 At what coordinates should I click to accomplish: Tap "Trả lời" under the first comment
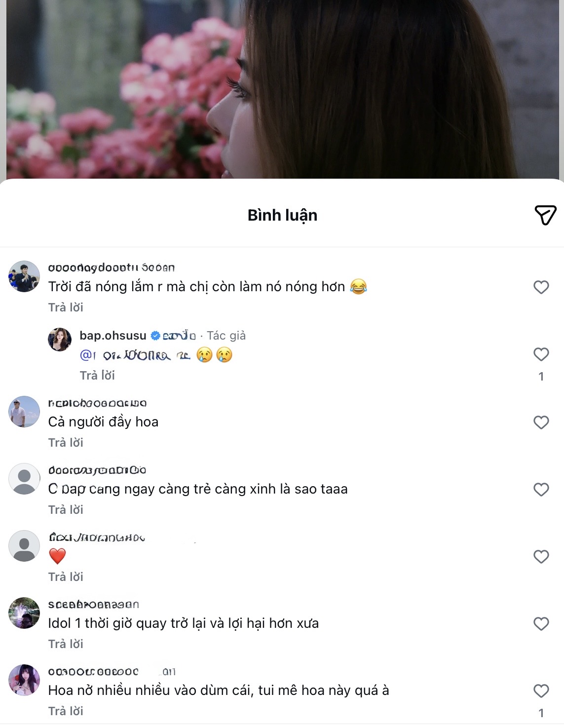tap(66, 307)
